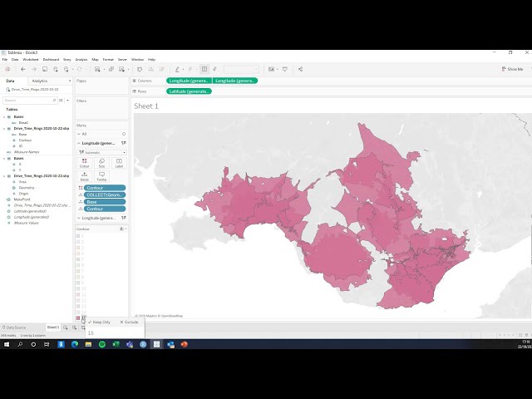Click the Latitude pill on Rows shelf
Viewport: 532px width, 399px height.
(x=189, y=91)
